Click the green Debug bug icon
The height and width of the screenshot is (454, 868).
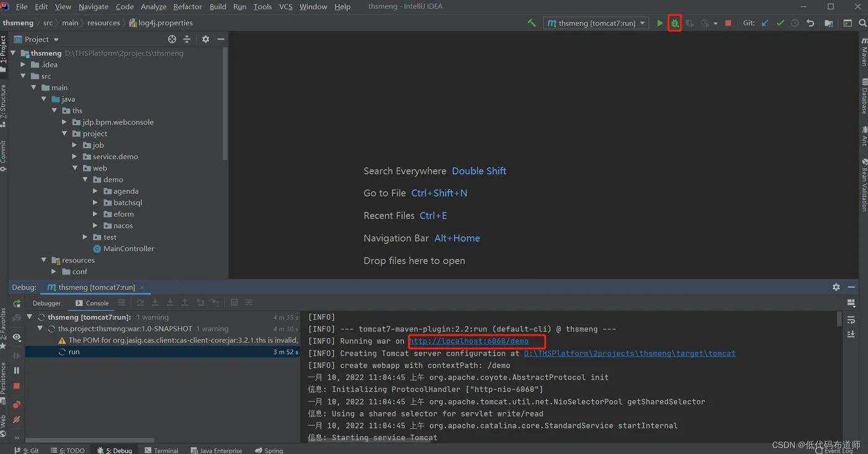[x=675, y=24]
